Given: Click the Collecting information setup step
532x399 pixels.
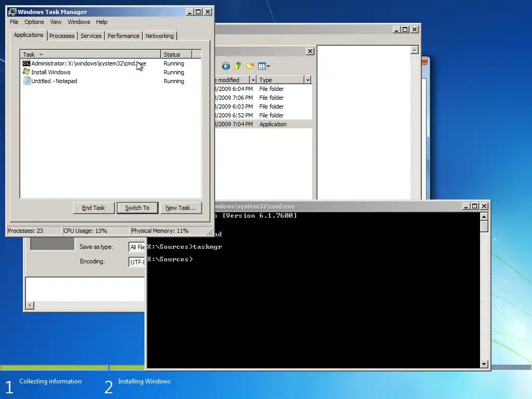Looking at the screenshot, I should [x=50, y=381].
